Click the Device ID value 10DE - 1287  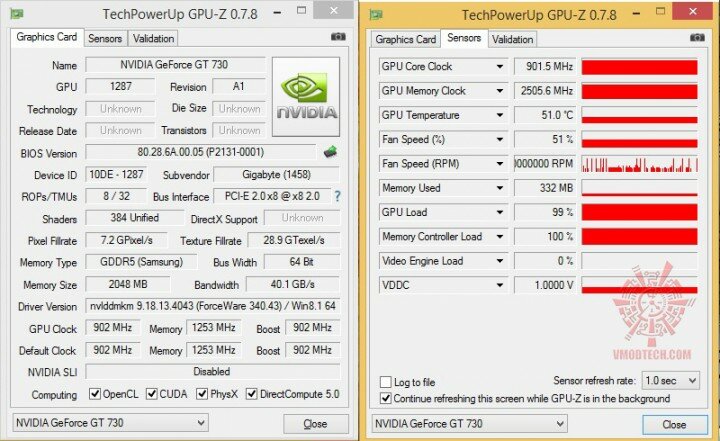coord(116,175)
